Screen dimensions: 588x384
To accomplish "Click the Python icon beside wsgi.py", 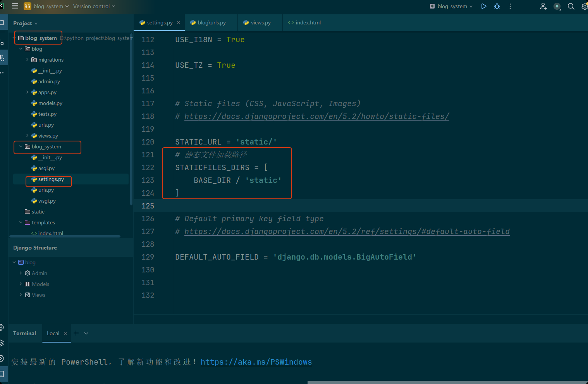I will tap(34, 201).
